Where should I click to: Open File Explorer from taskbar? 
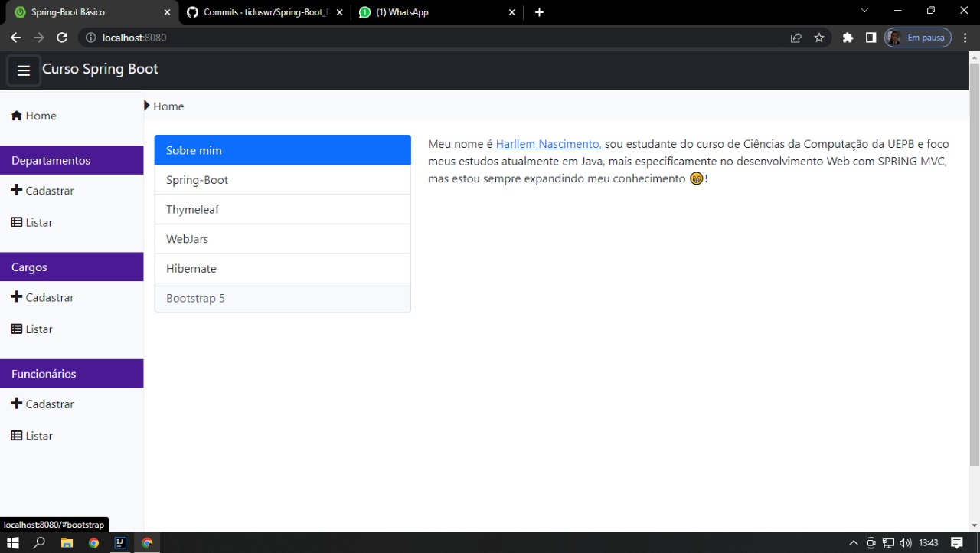pos(67,543)
